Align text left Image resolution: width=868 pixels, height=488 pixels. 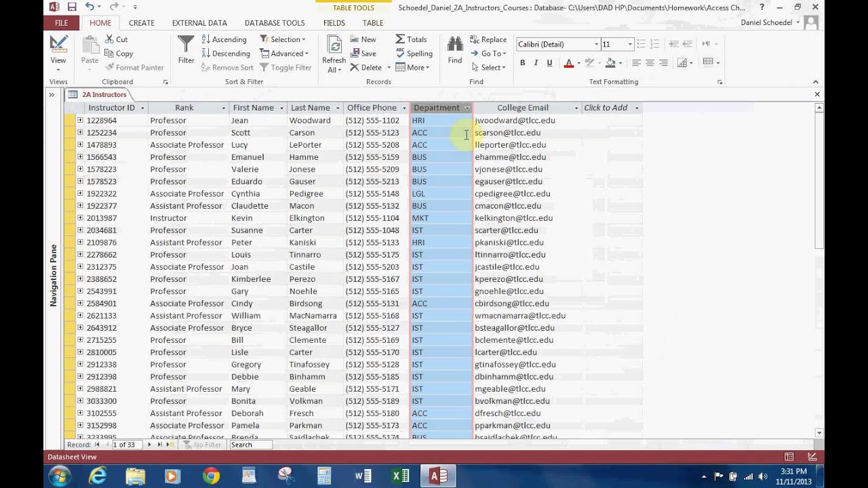click(636, 63)
